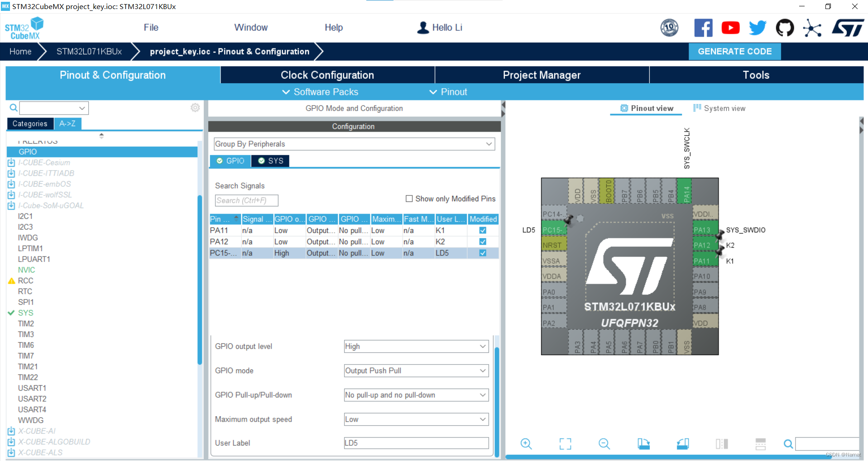Click the Search Signals input field
Image resolution: width=868 pixels, height=461 pixels.
246,200
